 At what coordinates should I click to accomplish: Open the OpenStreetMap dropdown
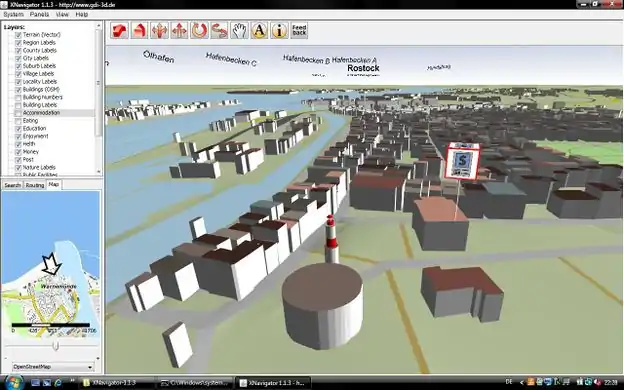[53, 367]
